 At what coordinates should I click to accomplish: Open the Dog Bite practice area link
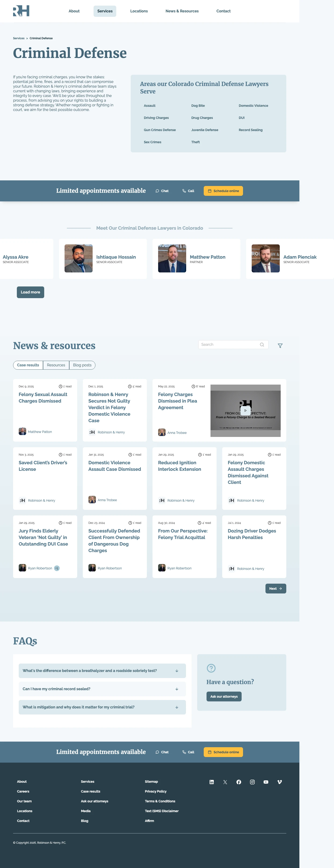point(198,106)
